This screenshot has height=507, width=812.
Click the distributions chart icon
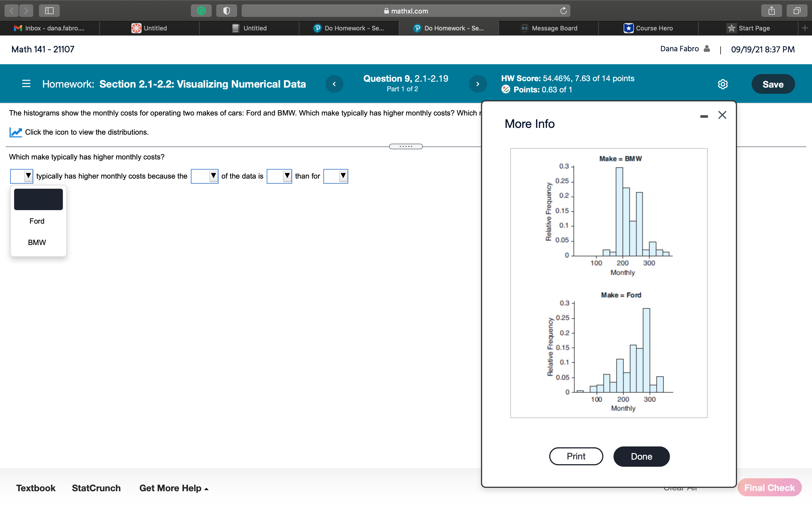[16, 132]
